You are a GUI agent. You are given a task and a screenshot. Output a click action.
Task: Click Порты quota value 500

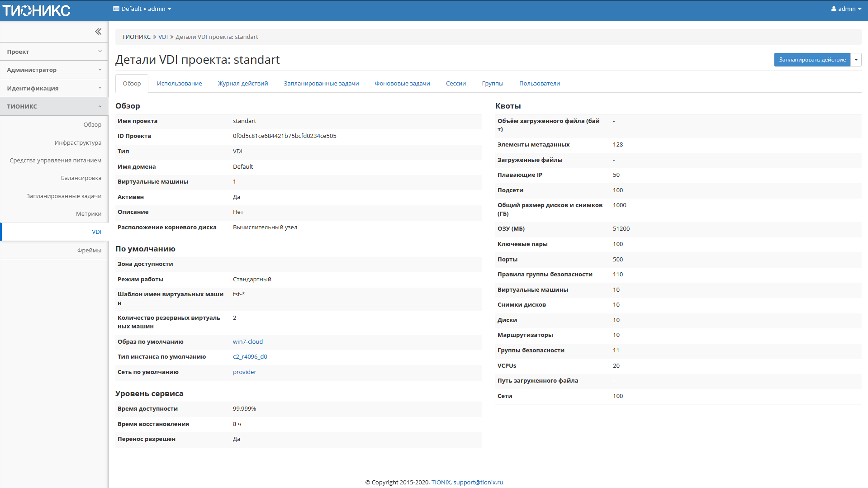click(x=618, y=259)
